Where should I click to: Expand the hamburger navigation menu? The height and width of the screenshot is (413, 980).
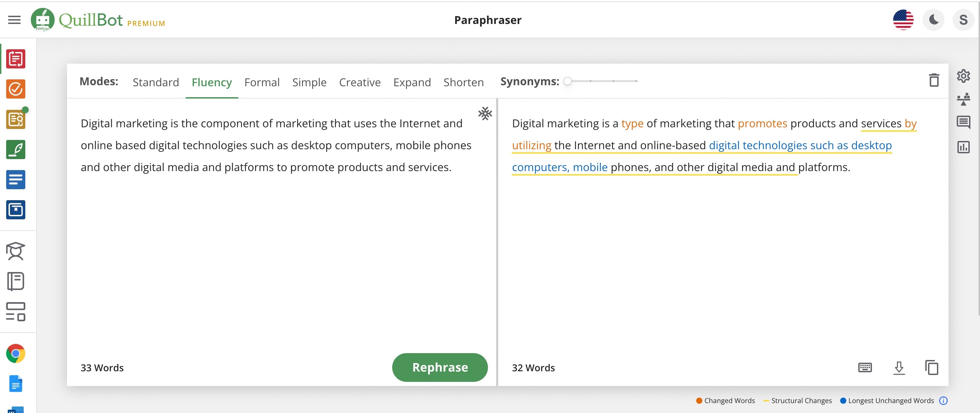pos(14,20)
